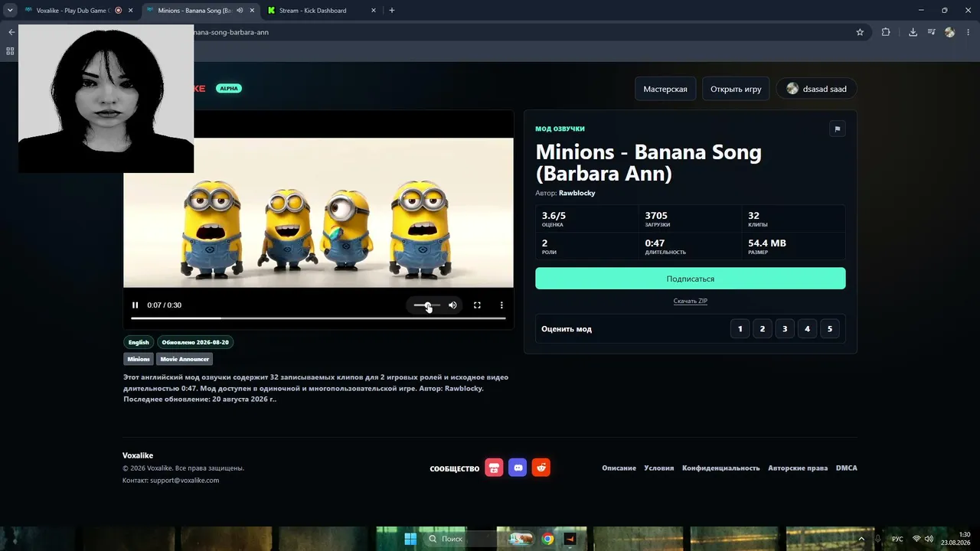
Task: Enter fullscreen mode for the video
Action: (477, 305)
